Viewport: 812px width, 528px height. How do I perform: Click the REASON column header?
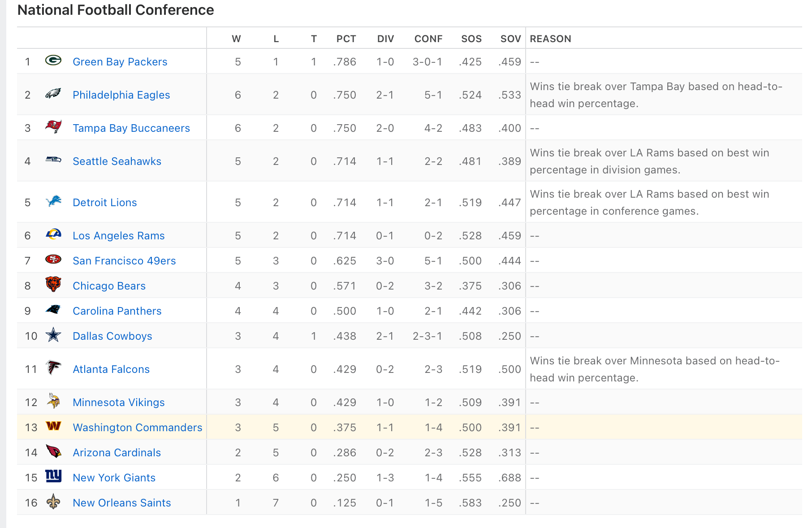pos(550,39)
